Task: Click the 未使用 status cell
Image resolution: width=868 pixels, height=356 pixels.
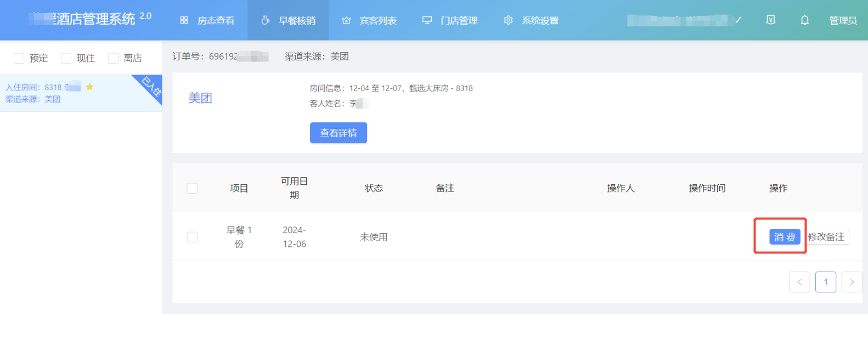Action: pos(374,237)
